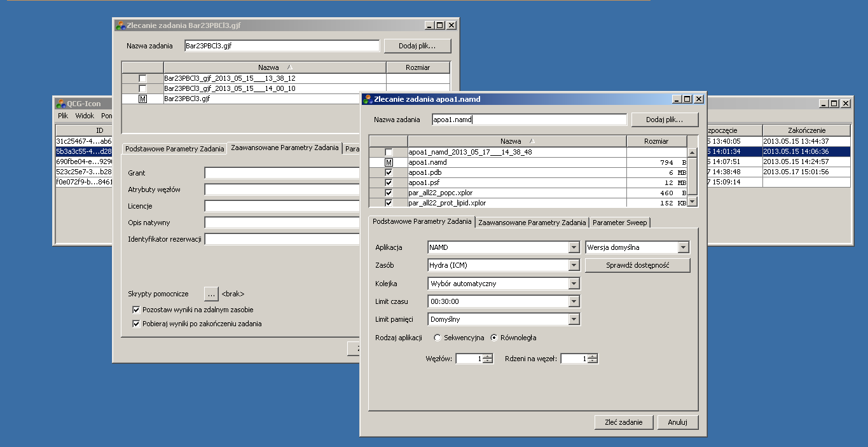This screenshot has width=868, height=447.
Task: Switch to 'Podstawowe Parametry Zadania' tab in apoa1.namd window
Action: [x=422, y=221]
